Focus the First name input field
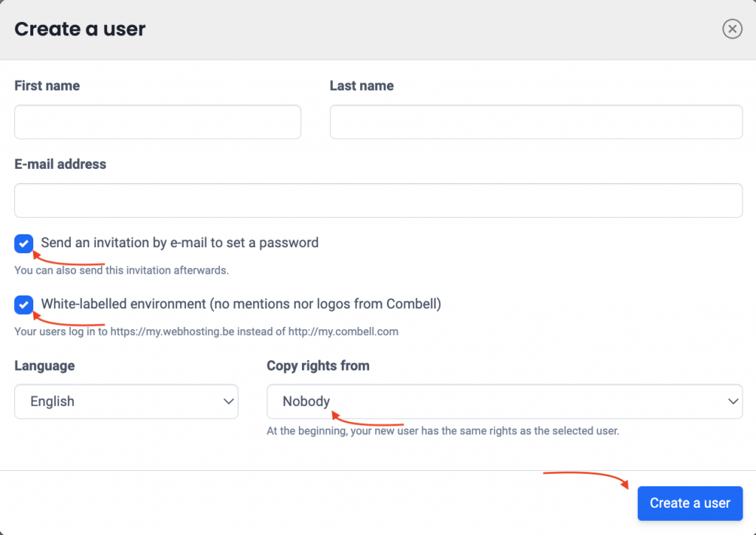This screenshot has width=756, height=535. (158, 122)
